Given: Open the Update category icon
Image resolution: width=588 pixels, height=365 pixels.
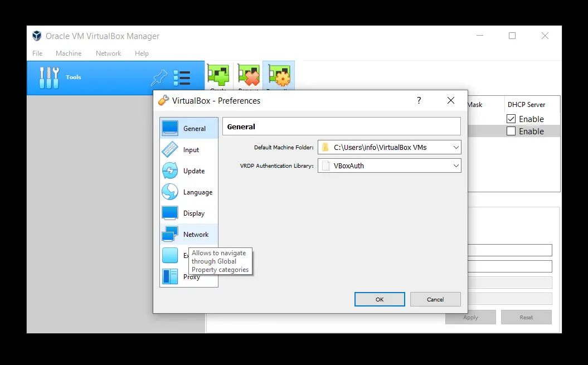Looking at the screenshot, I should pyautogui.click(x=170, y=171).
